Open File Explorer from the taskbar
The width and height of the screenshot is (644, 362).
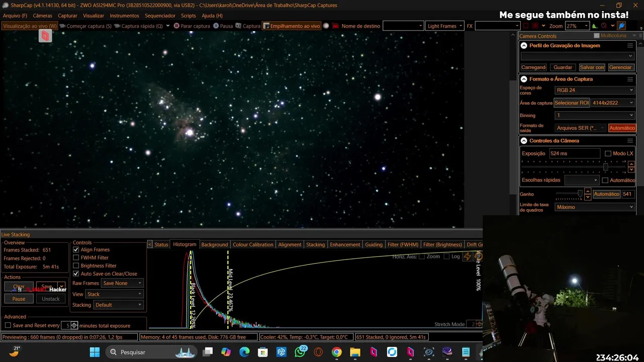355,352
